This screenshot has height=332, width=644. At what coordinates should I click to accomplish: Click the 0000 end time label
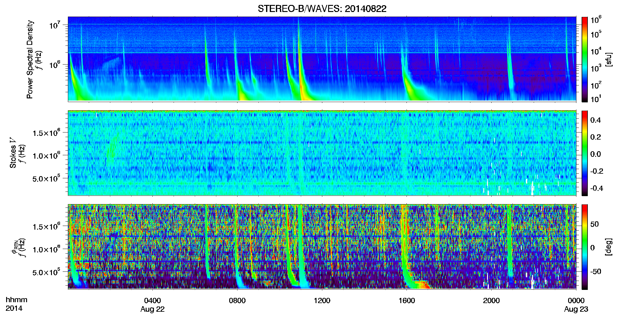[x=576, y=300]
